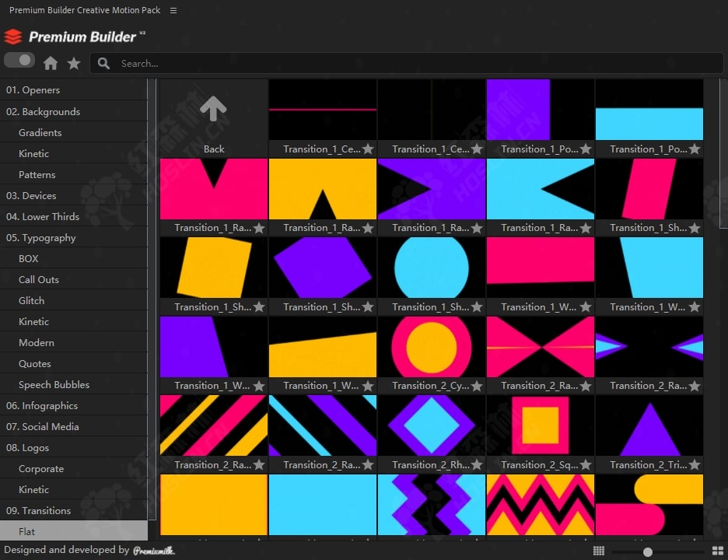
Task: Focus the Search input field
Action: pos(406,63)
